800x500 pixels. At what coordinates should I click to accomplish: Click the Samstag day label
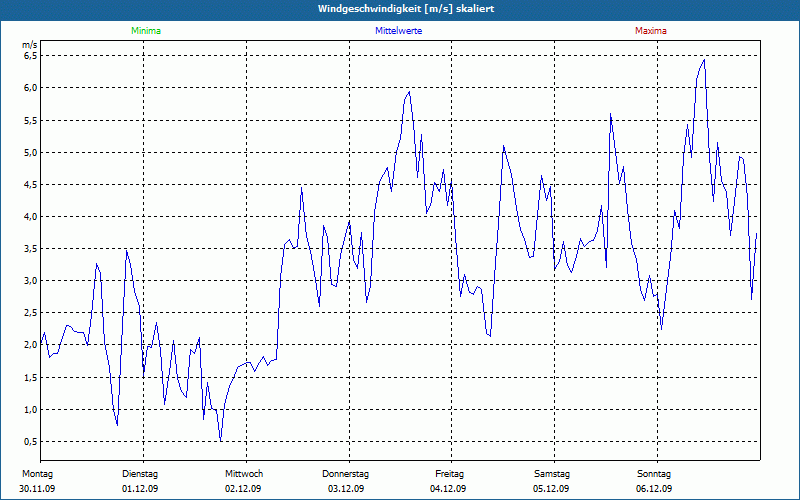click(x=552, y=474)
